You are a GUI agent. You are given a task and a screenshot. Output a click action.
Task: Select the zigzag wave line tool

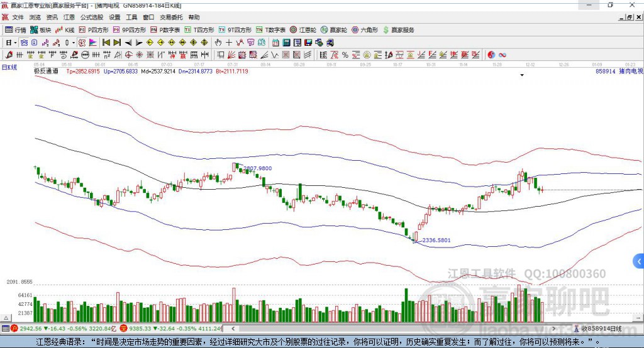tap(275, 55)
